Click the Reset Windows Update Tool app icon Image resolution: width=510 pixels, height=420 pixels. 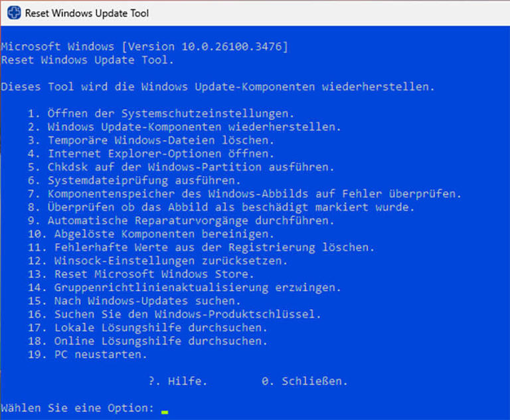pos(14,13)
